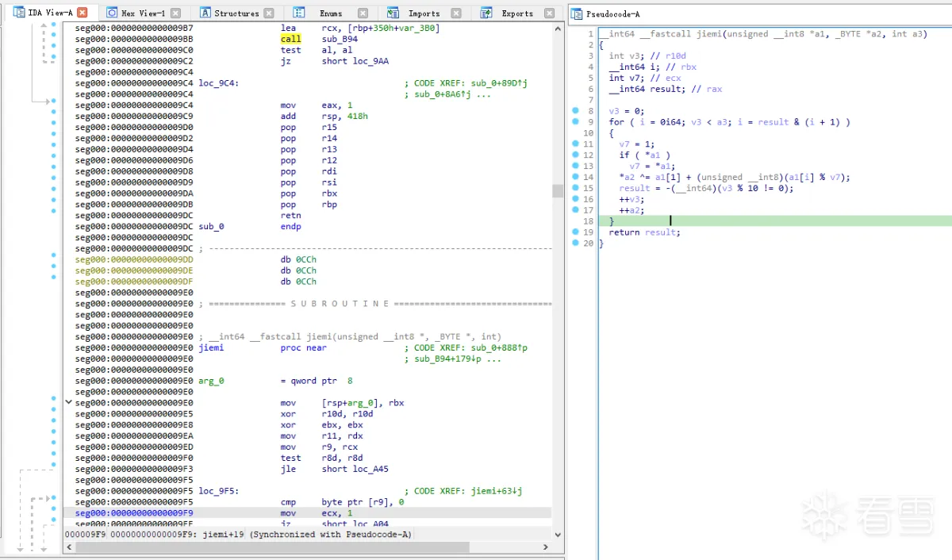Toggle breakpoint on pseudocode line 16

point(577,199)
